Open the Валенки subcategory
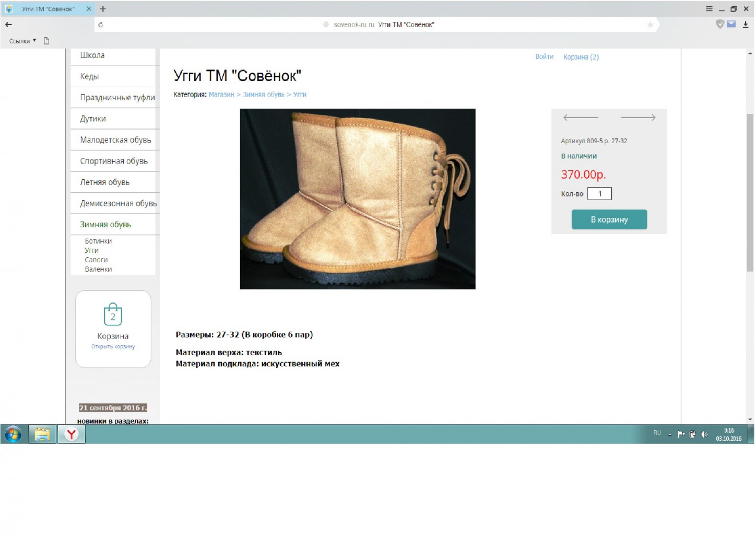The height and width of the screenshot is (535, 756). (x=98, y=270)
